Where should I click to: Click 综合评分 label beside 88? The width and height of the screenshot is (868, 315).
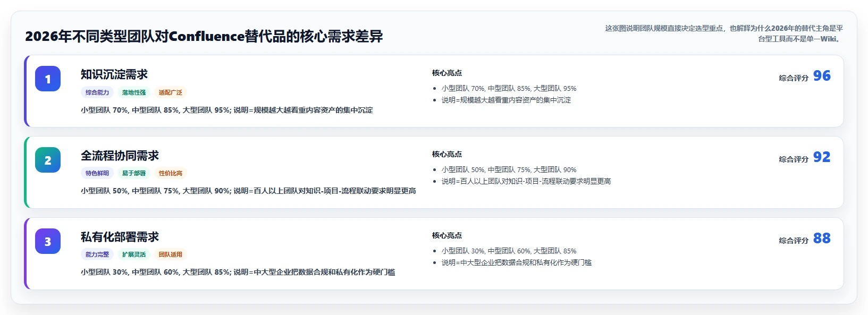pos(794,241)
